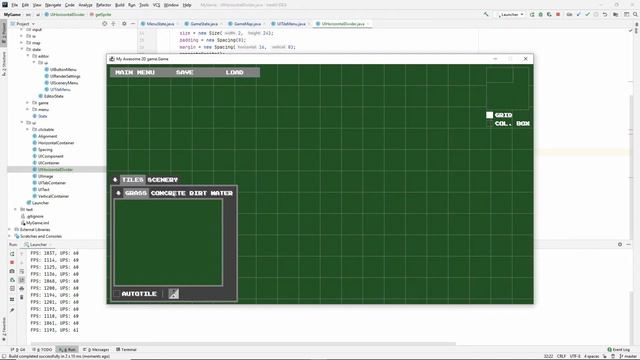Select the WATER tile tab in game
Viewport: 640px width, 360px height.
click(222, 193)
